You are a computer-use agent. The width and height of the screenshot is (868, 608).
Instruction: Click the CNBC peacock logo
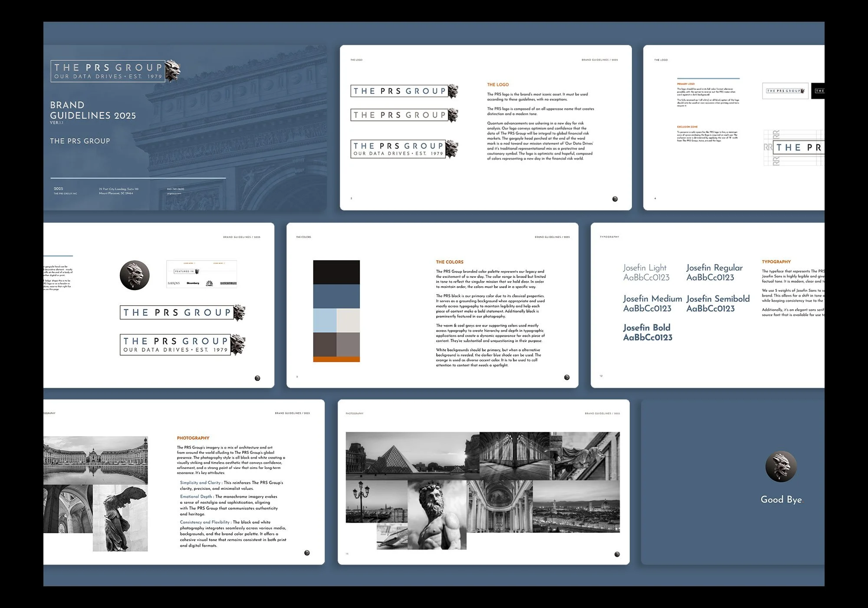210,284
